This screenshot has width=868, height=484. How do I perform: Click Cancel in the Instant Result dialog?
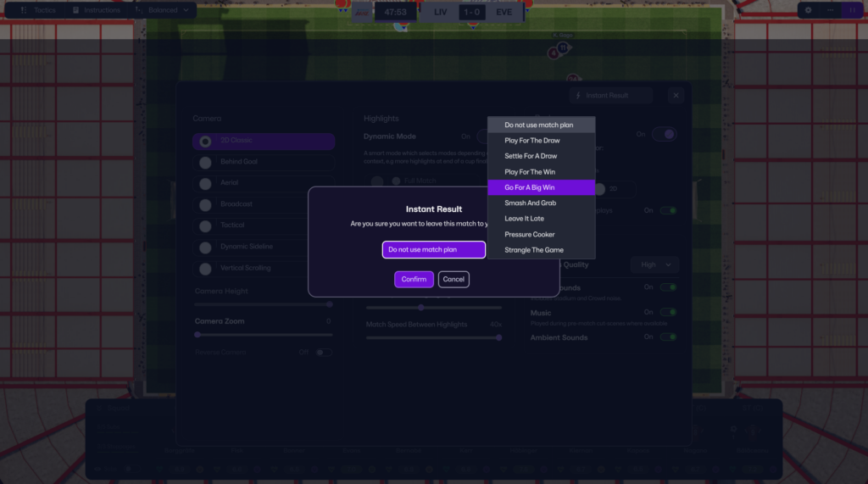coord(453,280)
